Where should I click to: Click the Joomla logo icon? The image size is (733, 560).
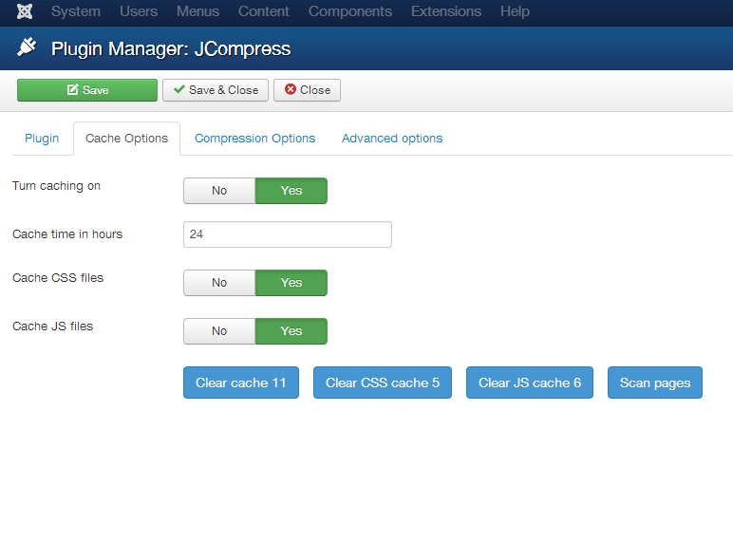click(x=25, y=11)
